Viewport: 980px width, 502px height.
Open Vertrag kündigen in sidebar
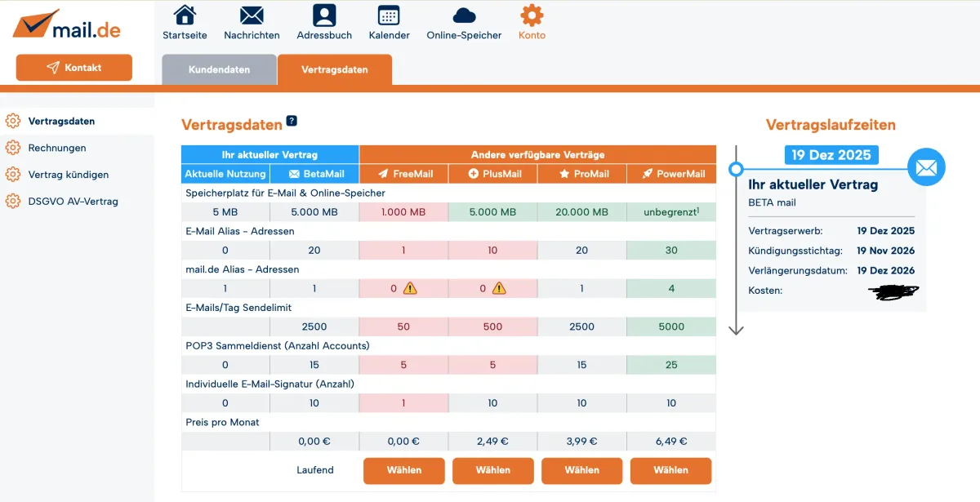click(x=69, y=175)
